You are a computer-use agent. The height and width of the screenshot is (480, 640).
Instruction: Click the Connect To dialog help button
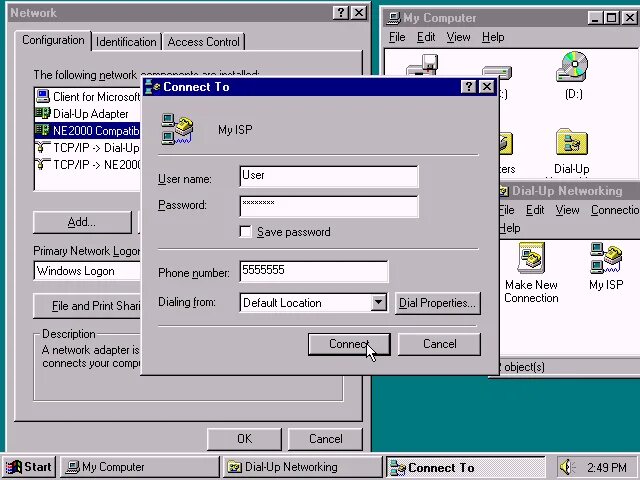click(468, 87)
